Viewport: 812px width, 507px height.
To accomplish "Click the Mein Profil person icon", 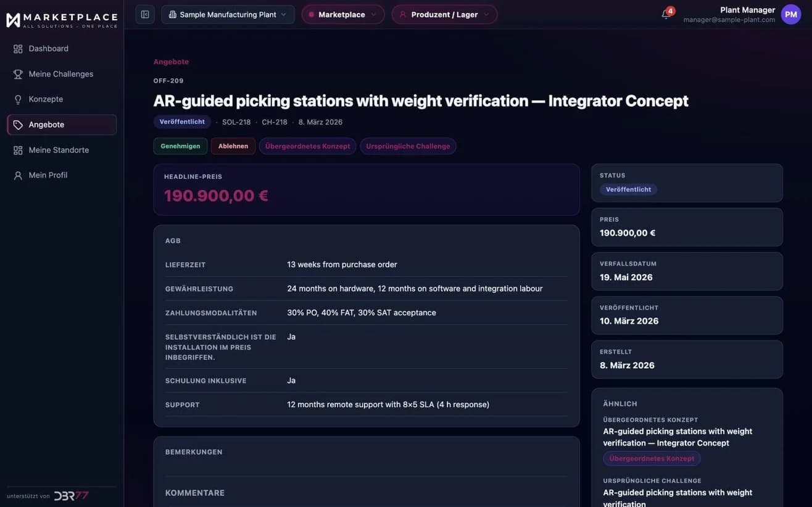I will 18,175.
